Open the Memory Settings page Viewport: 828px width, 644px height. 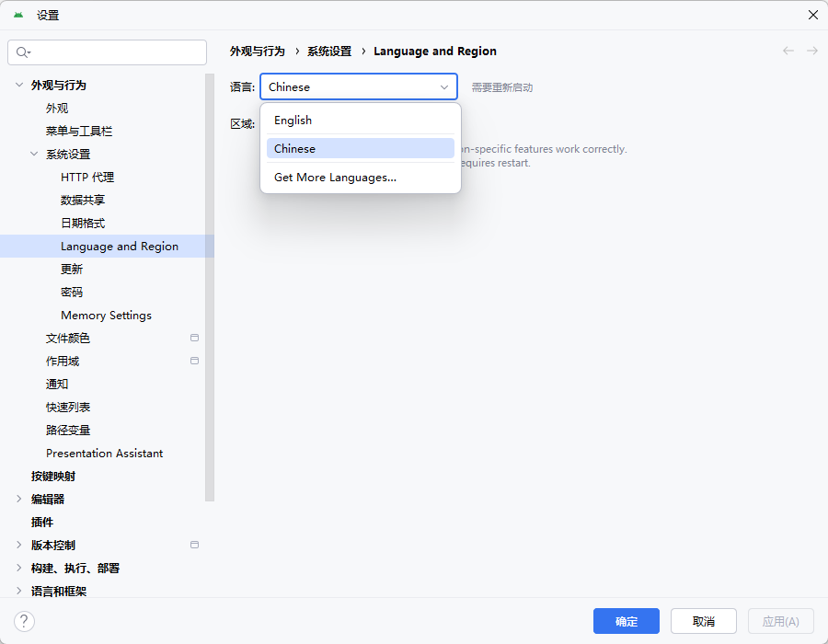106,315
